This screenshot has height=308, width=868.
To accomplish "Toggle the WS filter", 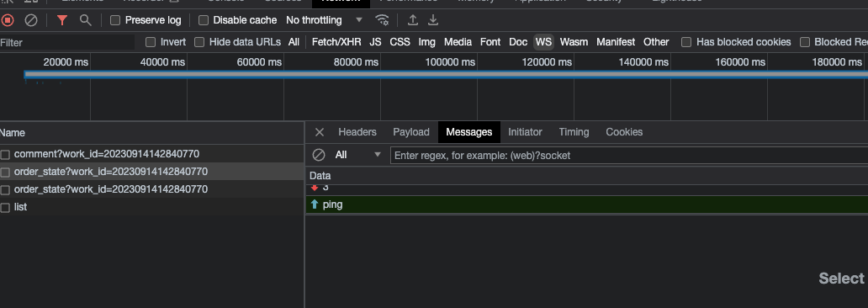I will (x=543, y=42).
